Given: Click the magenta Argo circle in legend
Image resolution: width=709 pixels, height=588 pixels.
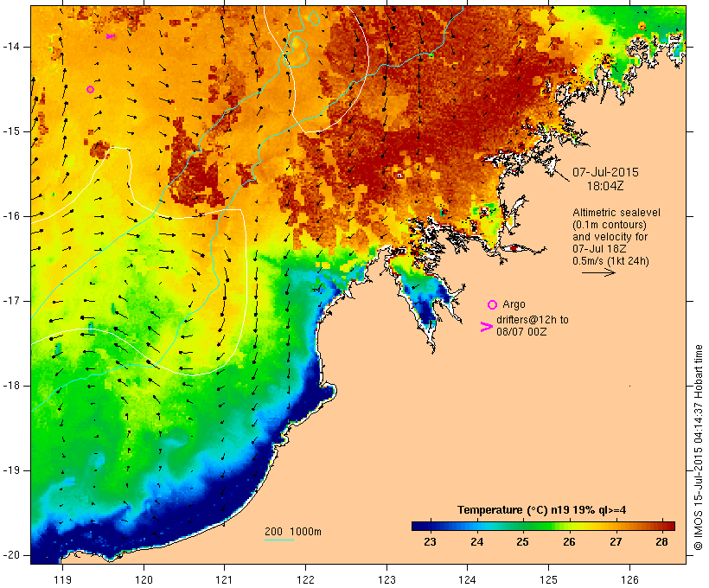Looking at the screenshot, I should click(493, 305).
